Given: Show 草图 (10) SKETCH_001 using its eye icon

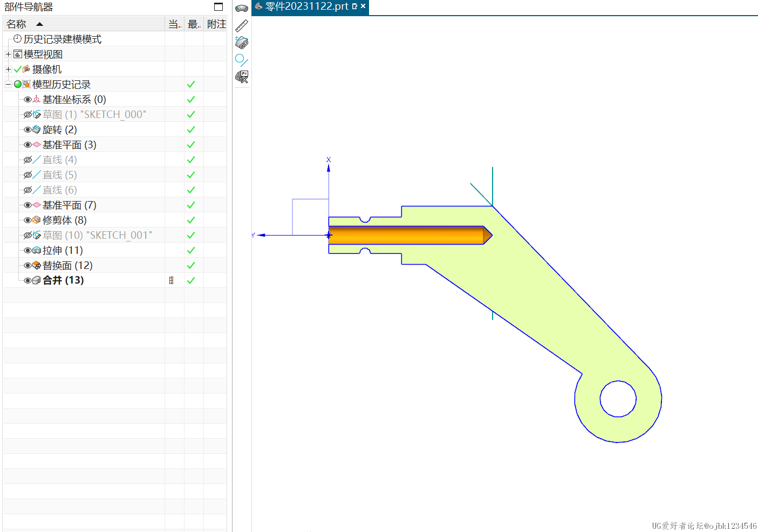Looking at the screenshot, I should (x=28, y=236).
